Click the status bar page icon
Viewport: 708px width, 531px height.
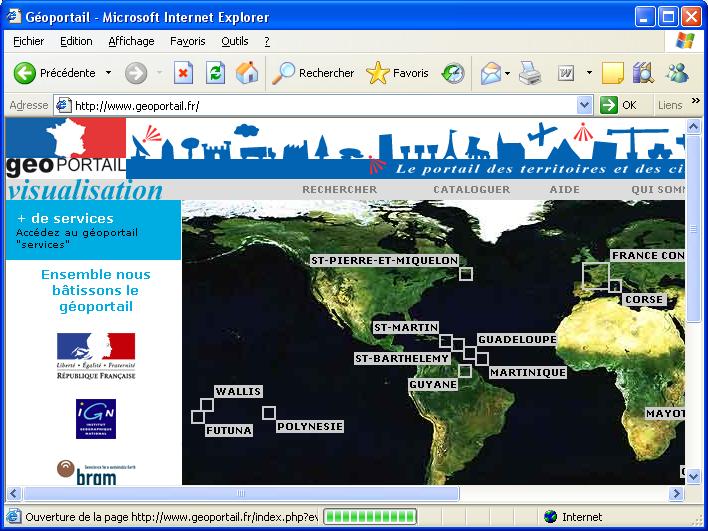(x=14, y=517)
